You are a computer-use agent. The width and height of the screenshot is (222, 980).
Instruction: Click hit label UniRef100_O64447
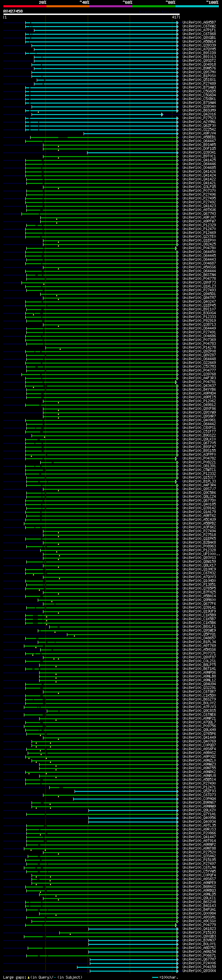199,141
